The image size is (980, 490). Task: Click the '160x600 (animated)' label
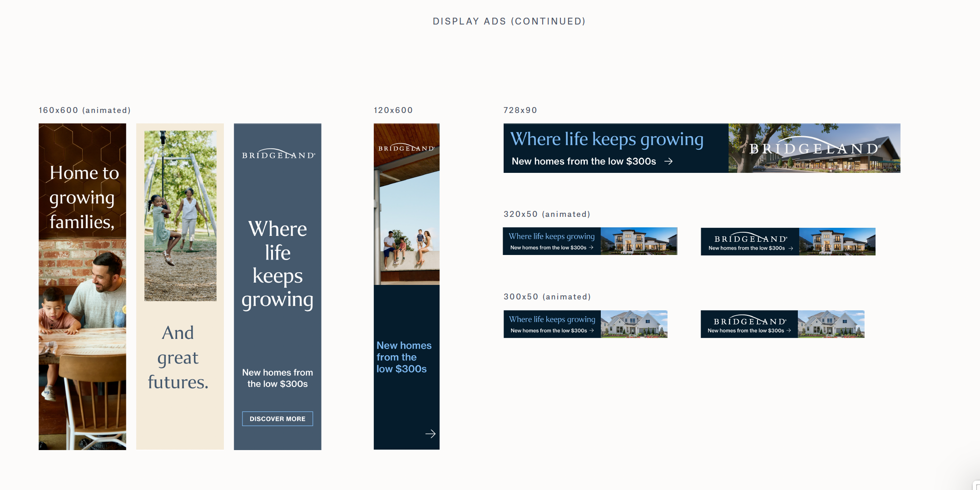(x=84, y=110)
